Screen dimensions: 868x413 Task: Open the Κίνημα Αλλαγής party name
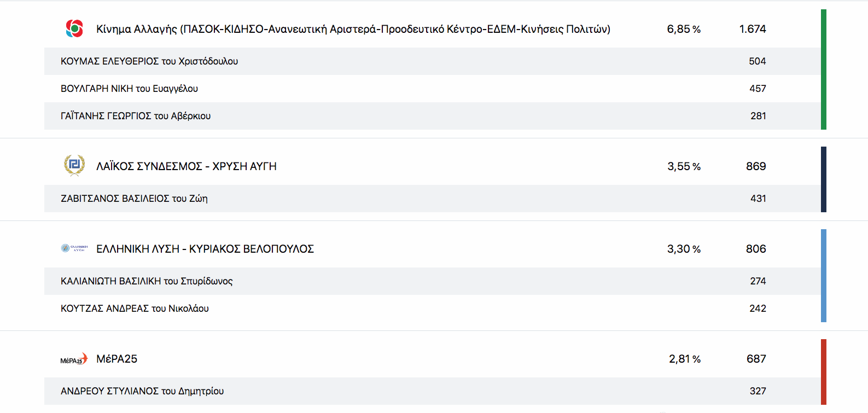tap(353, 29)
